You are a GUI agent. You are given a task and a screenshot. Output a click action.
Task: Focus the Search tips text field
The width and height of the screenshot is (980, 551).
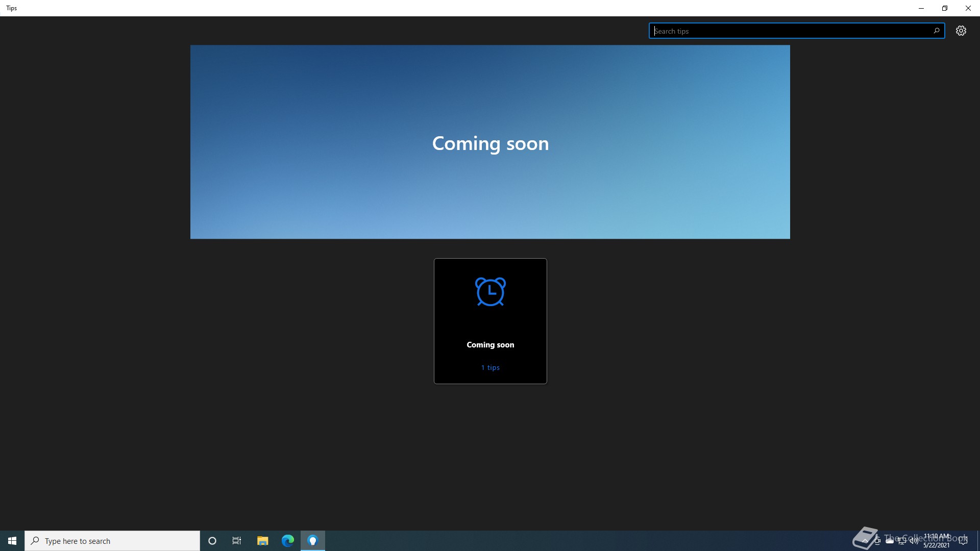coord(786,31)
